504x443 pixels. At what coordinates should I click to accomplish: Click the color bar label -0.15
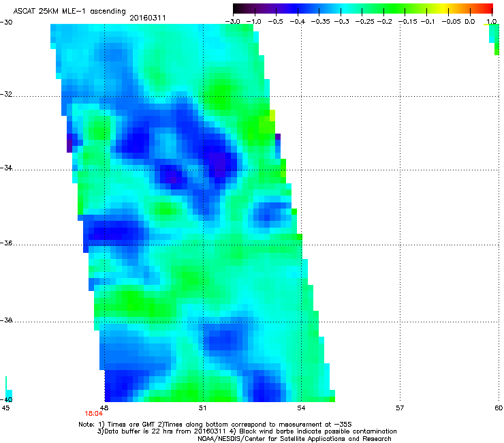(x=408, y=22)
